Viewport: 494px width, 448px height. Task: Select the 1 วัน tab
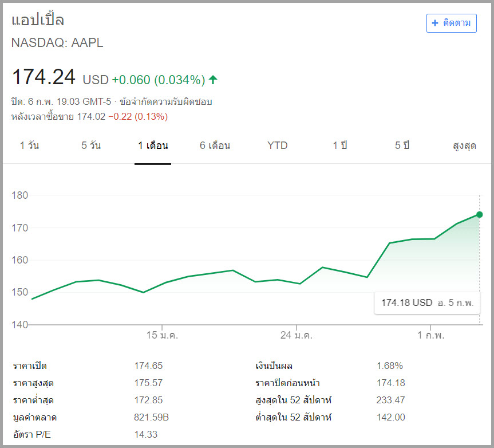(x=29, y=146)
